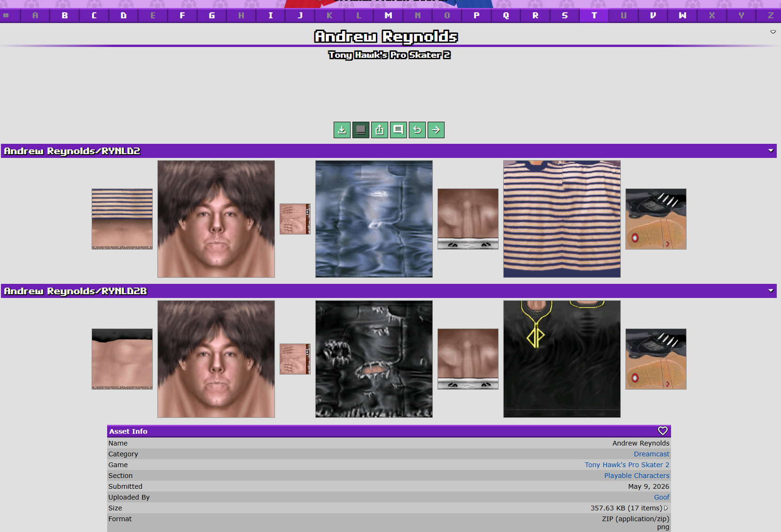Favorite this asset with the heart icon
The width and height of the screenshot is (781, 532).
pos(663,431)
